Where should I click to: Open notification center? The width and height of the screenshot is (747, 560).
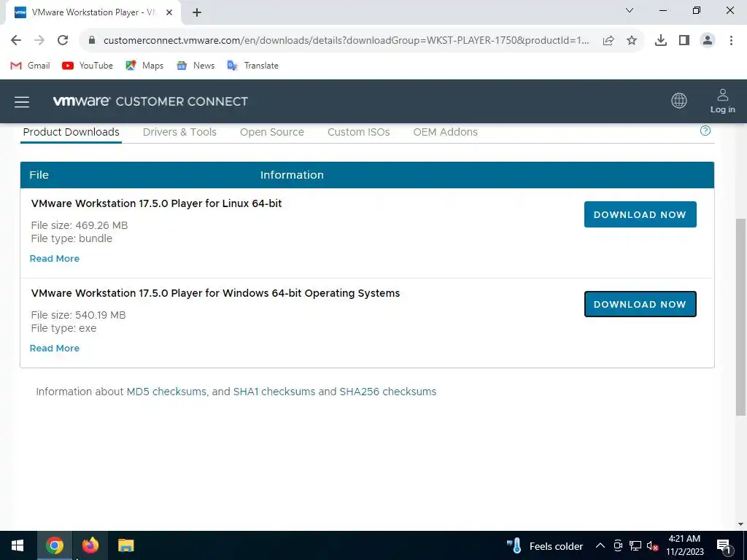[x=724, y=545]
